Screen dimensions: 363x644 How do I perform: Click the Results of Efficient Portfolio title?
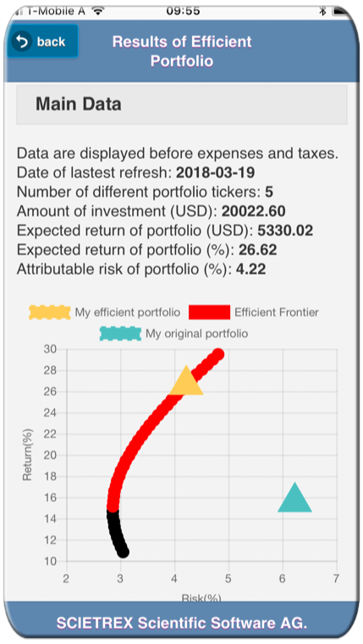[182, 52]
